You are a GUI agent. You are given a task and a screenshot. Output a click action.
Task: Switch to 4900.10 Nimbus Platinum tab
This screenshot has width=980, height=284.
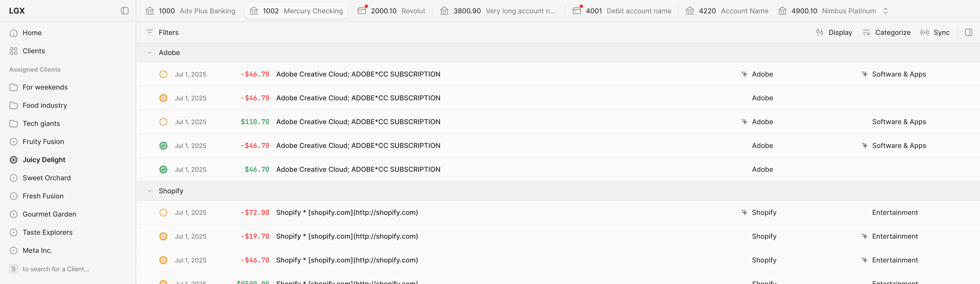tap(827, 11)
